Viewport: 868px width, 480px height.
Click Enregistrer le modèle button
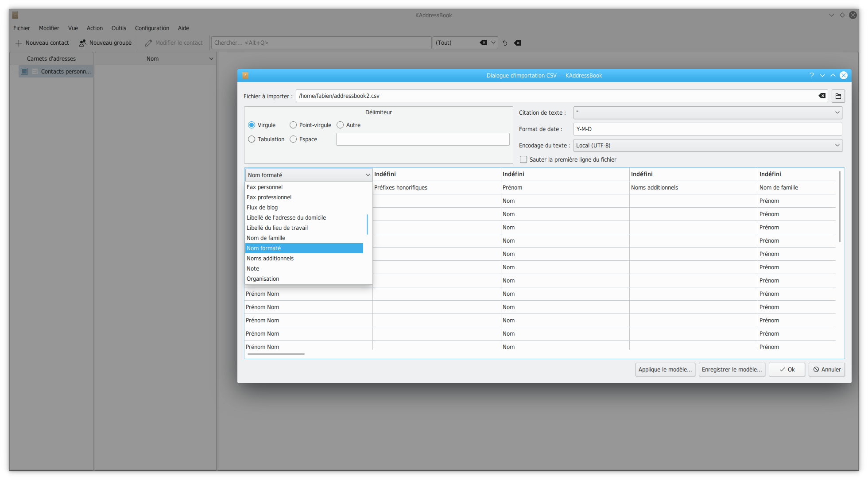[x=732, y=370]
